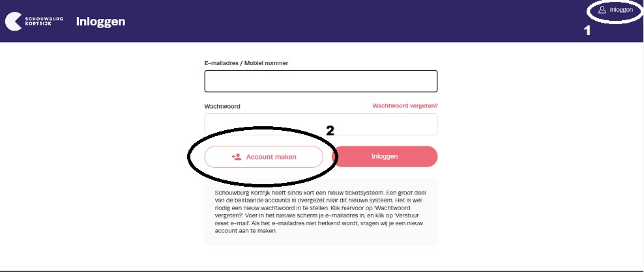Click the Schouwburg Kortrijk logo text
Viewport: 644px width, 272px height.
pos(44,21)
